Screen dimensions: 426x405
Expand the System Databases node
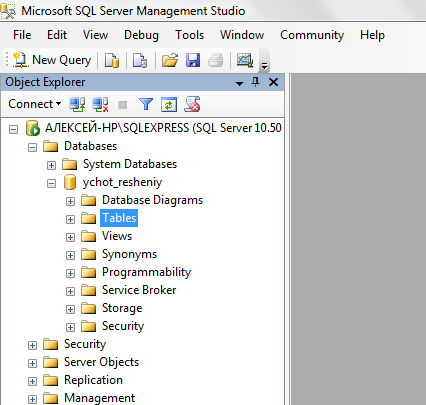click(x=51, y=165)
